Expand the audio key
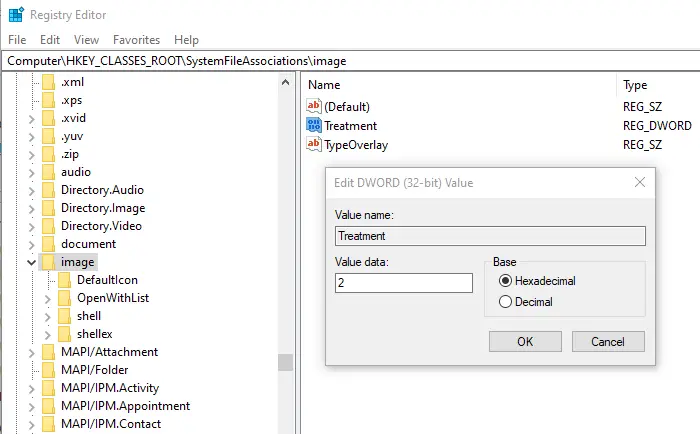The image size is (700, 434). [31, 172]
